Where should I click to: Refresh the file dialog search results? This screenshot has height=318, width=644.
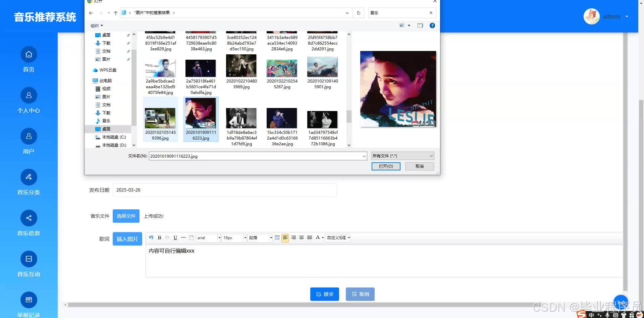coord(359,13)
